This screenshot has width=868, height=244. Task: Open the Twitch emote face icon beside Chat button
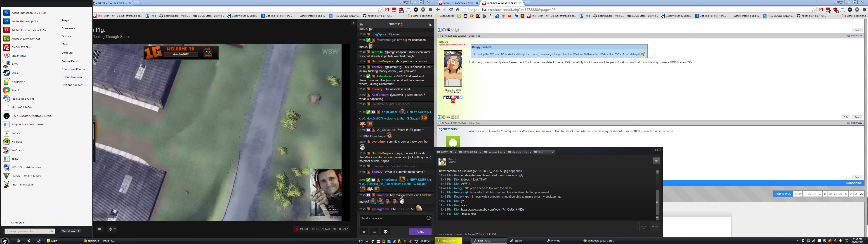386,232
